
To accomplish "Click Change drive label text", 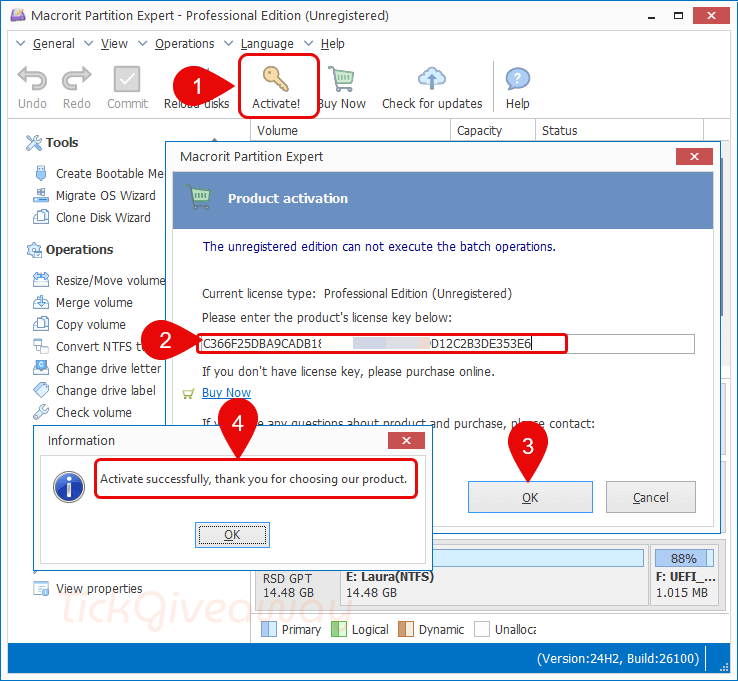I will [106, 390].
